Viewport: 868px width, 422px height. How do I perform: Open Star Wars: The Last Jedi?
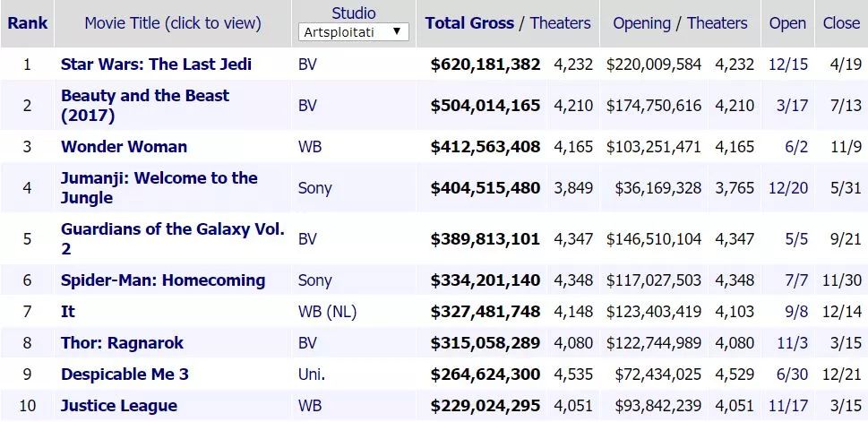(x=156, y=65)
